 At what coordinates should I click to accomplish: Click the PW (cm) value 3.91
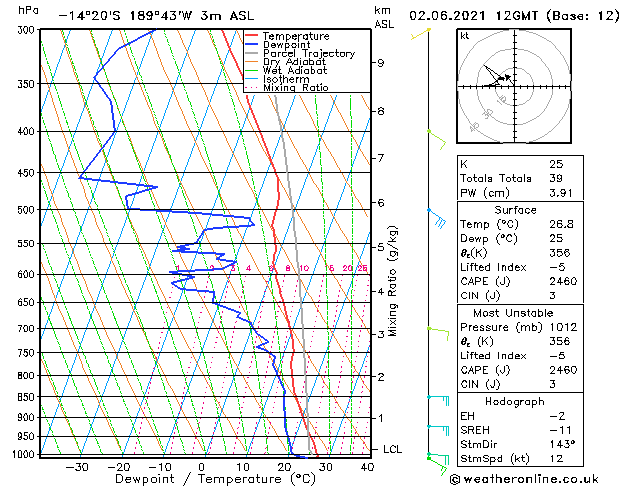point(560,193)
